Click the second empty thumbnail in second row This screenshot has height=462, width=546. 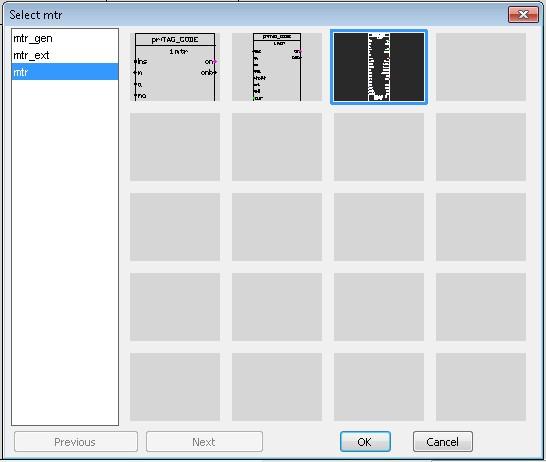pos(277,147)
